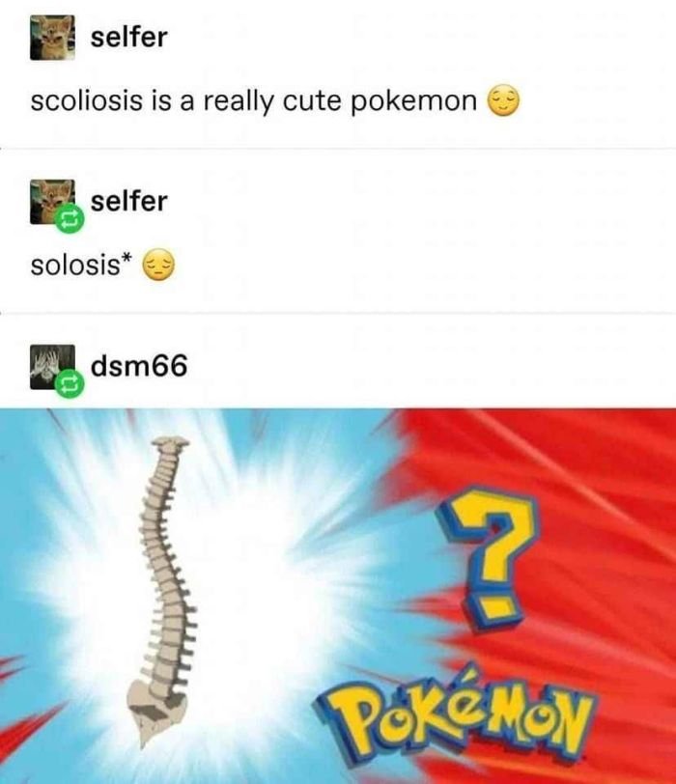Click the pensive emoji after solosis
The width and height of the screenshot is (676, 784).
(x=159, y=265)
